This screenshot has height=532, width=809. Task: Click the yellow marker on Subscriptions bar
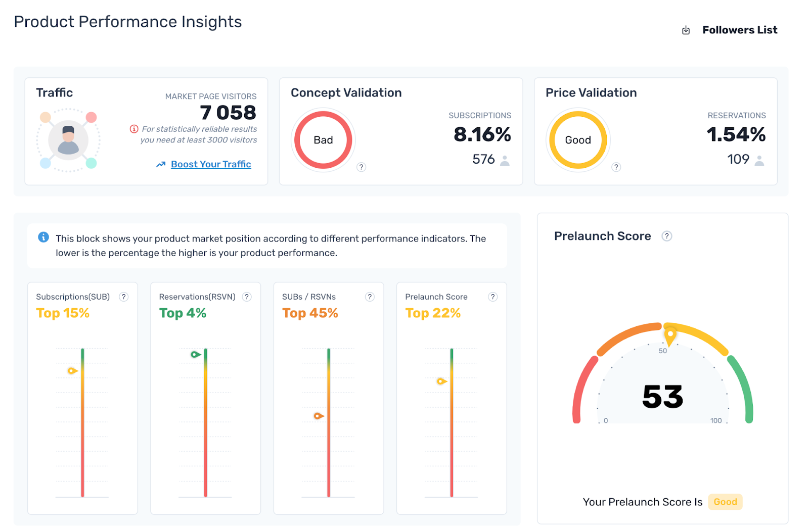[x=73, y=371]
